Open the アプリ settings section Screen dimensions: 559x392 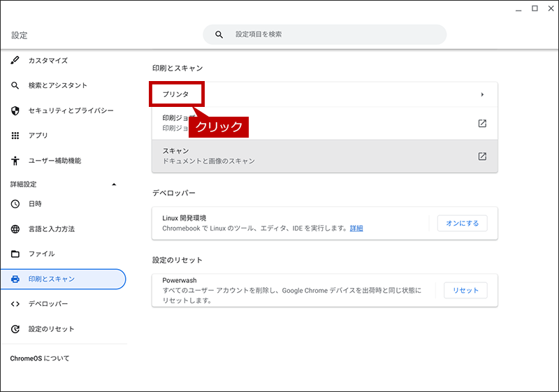pyautogui.click(x=38, y=136)
